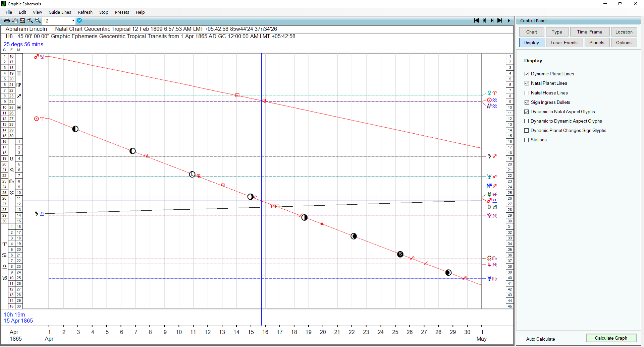Viewport: 644px width, 347px height.
Task: Jump to last period with skip-forward arrow
Action: [500, 20]
